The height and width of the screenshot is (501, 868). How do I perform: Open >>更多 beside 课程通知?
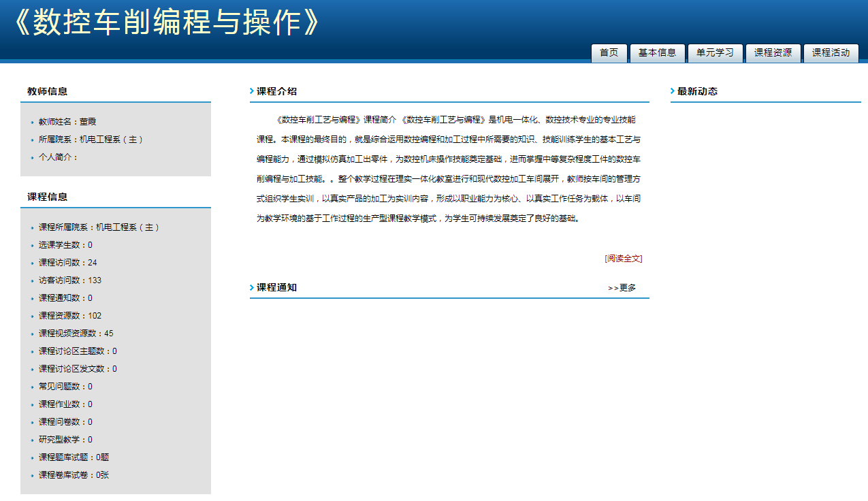[622, 288]
